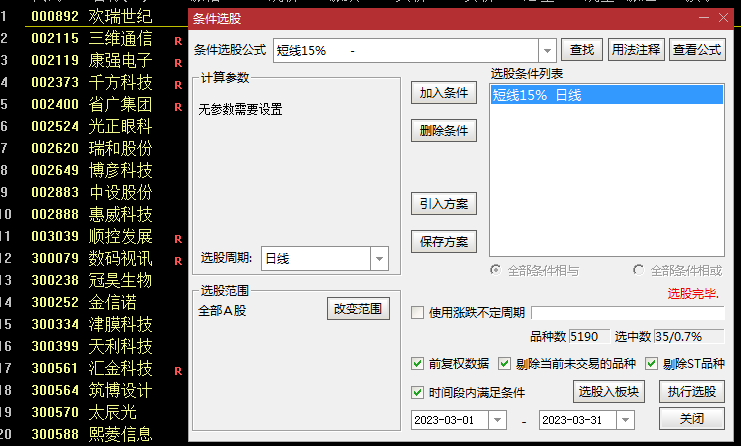Image resolution: width=741 pixels, height=446 pixels.
Task: Open 用法注释 usage notes
Action: click(636, 50)
